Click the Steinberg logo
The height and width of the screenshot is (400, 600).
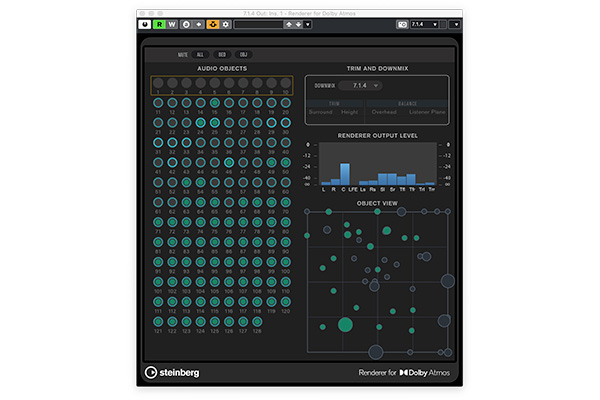172,372
